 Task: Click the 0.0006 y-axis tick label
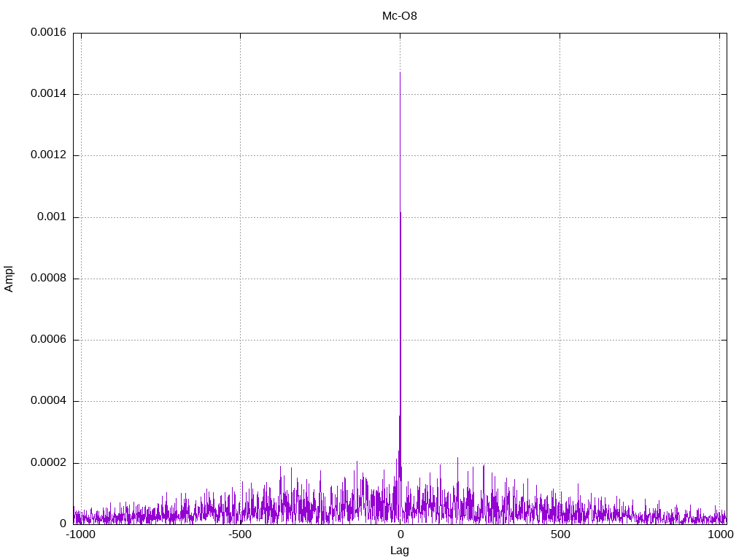tap(48, 340)
